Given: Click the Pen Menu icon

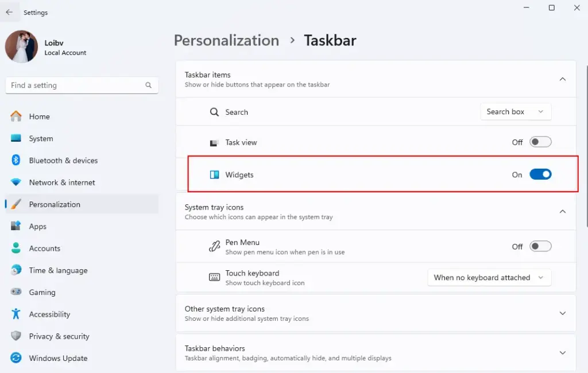Looking at the screenshot, I should point(214,246).
